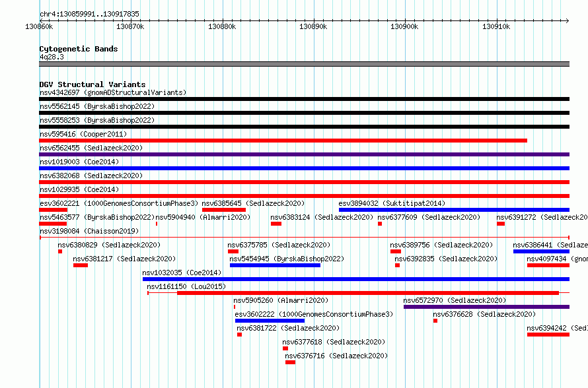
Task: Click the nsv6377618 Sedlazeck2020 label
Action: pyautogui.click(x=334, y=342)
